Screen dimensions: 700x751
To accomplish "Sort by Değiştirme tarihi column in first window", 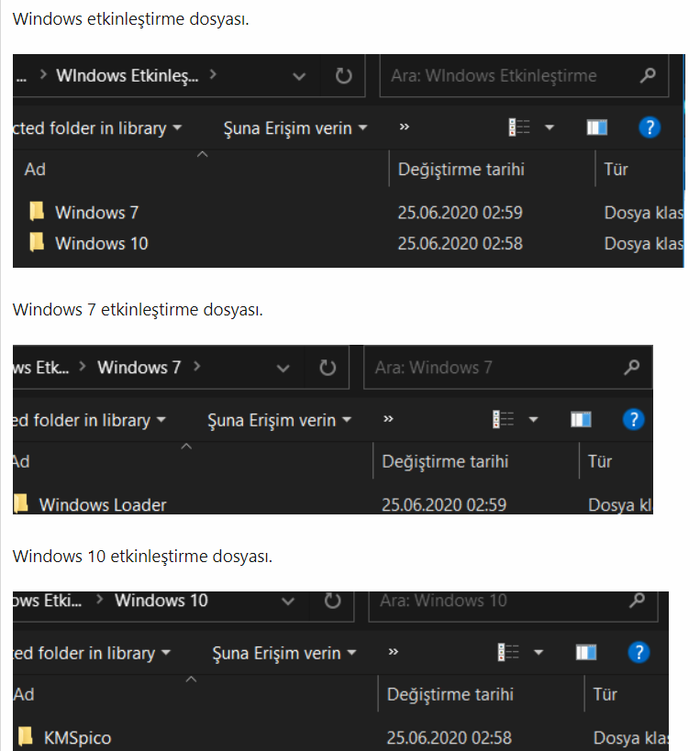I will (x=461, y=170).
